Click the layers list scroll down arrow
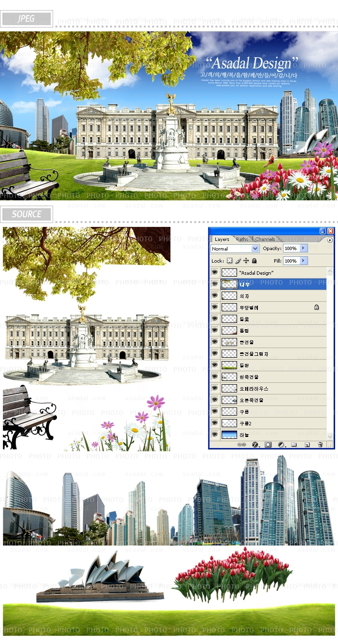 click(330, 436)
